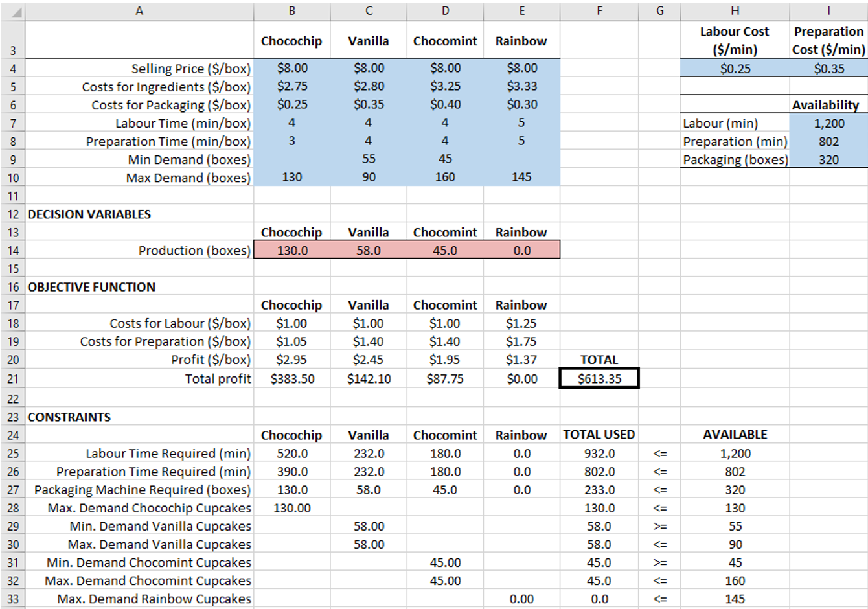Click Chocochip packaging cost $0.25
The width and height of the screenshot is (868, 609).
click(292, 104)
